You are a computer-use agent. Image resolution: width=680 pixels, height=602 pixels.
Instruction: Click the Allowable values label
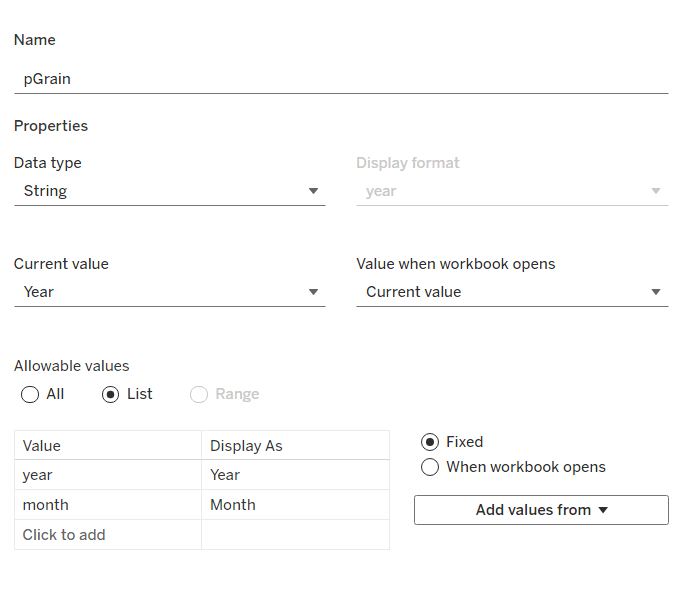pyautogui.click(x=72, y=366)
